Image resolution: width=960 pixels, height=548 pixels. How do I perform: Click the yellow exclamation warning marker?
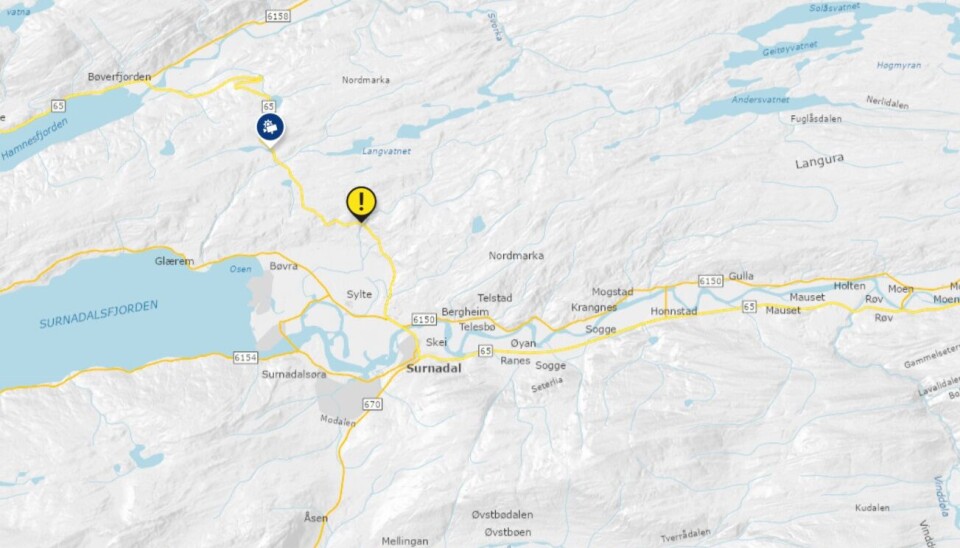tap(361, 203)
